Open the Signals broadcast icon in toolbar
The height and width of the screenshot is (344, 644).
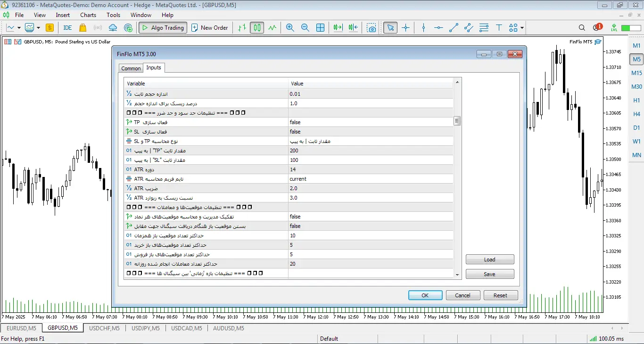pyautogui.click(x=98, y=28)
